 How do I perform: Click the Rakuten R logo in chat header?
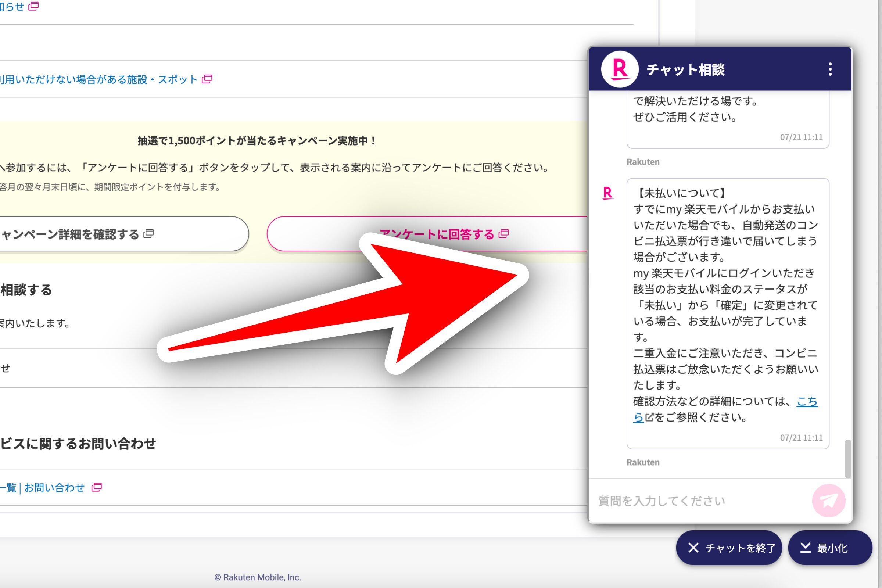tap(620, 69)
